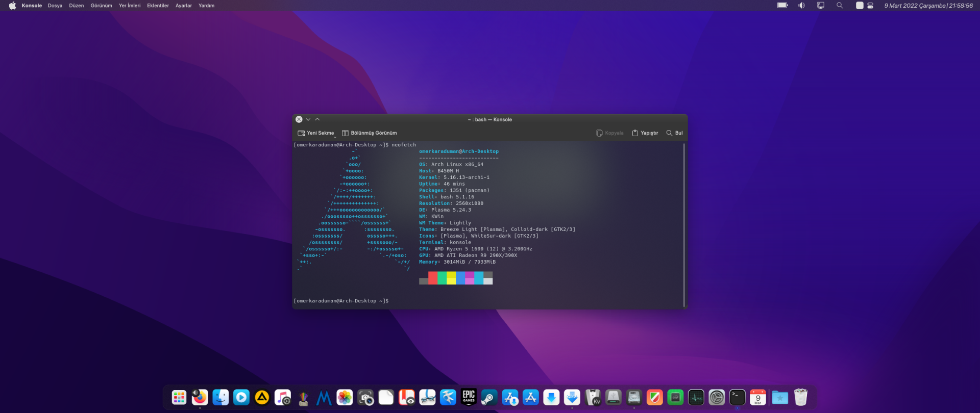Click the Konsole vertical scrollbar

click(x=684, y=225)
